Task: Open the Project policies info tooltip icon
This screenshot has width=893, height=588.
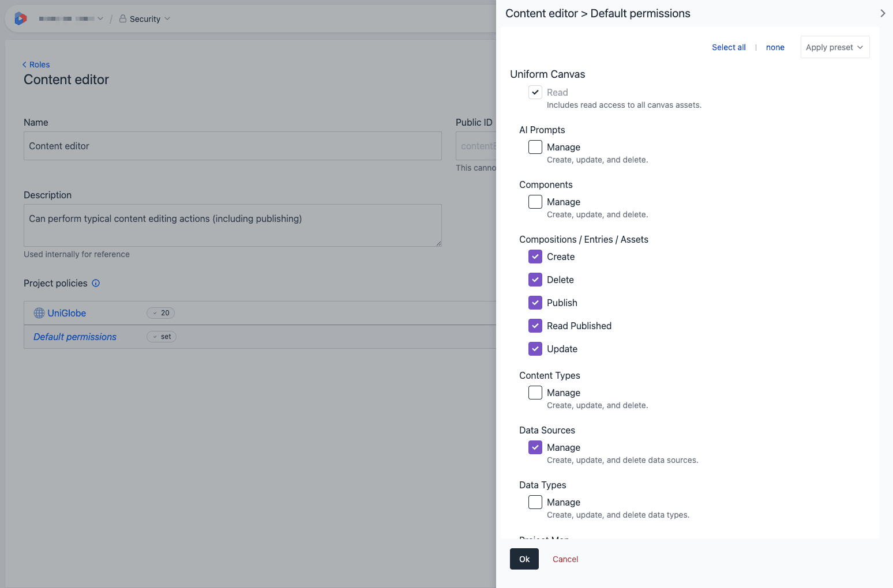Action: click(96, 283)
